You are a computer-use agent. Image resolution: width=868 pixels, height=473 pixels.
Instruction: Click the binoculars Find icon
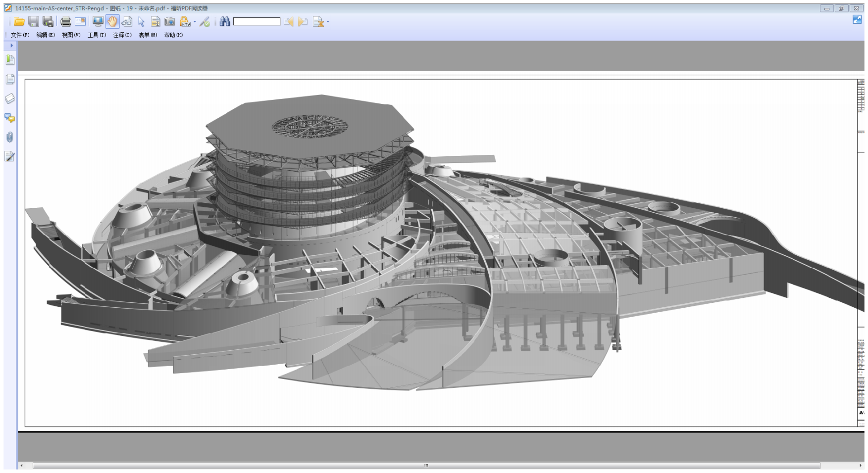225,21
